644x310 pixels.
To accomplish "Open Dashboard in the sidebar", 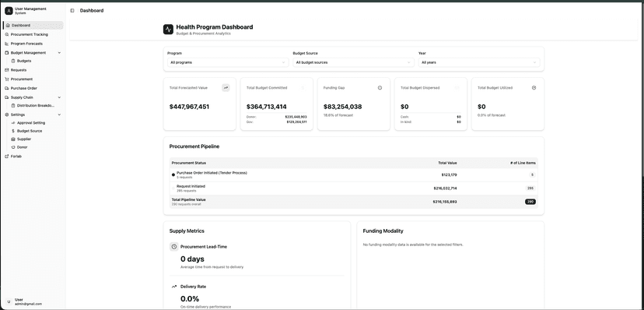I will click(33, 26).
